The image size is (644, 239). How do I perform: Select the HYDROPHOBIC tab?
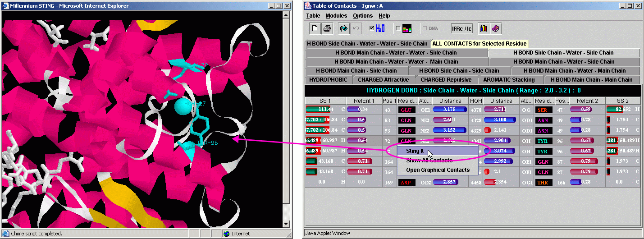[x=329, y=80]
